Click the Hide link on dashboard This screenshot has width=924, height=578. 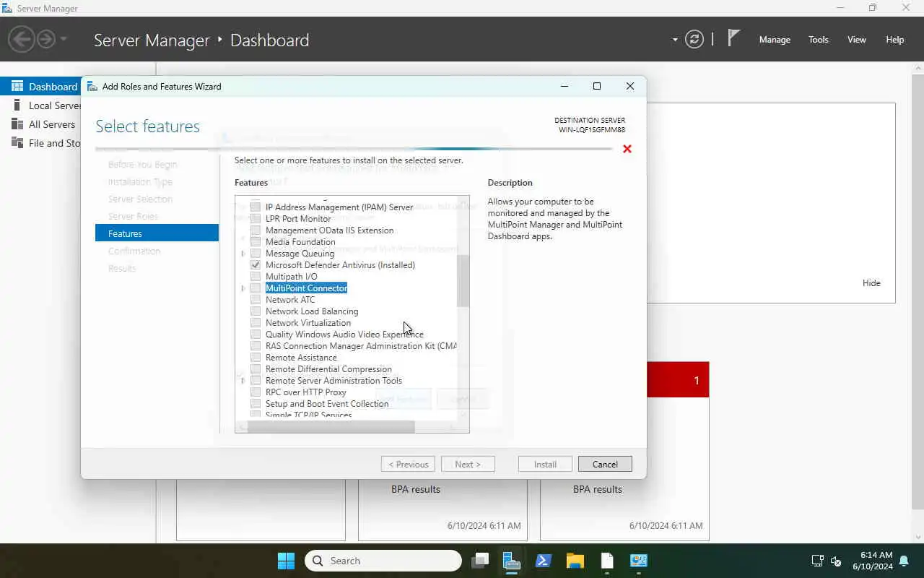(x=871, y=283)
